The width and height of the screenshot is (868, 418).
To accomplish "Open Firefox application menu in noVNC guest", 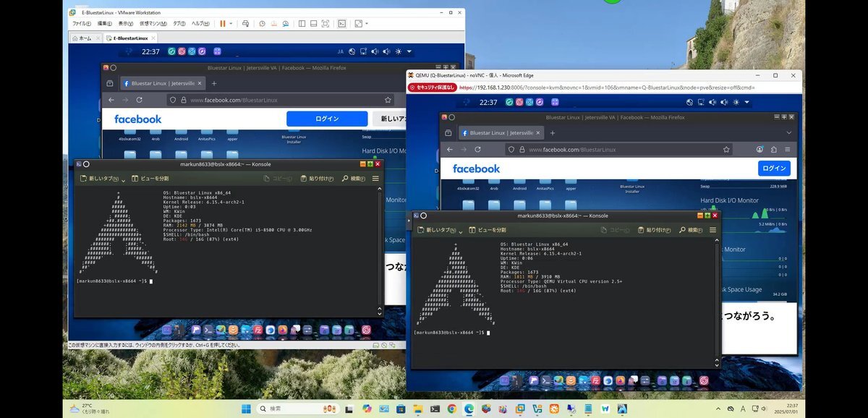I will (788, 149).
